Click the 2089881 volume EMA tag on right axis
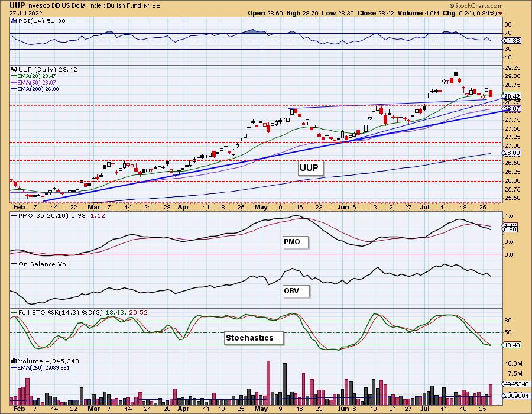The height and width of the screenshot is (414, 532). (x=516, y=396)
